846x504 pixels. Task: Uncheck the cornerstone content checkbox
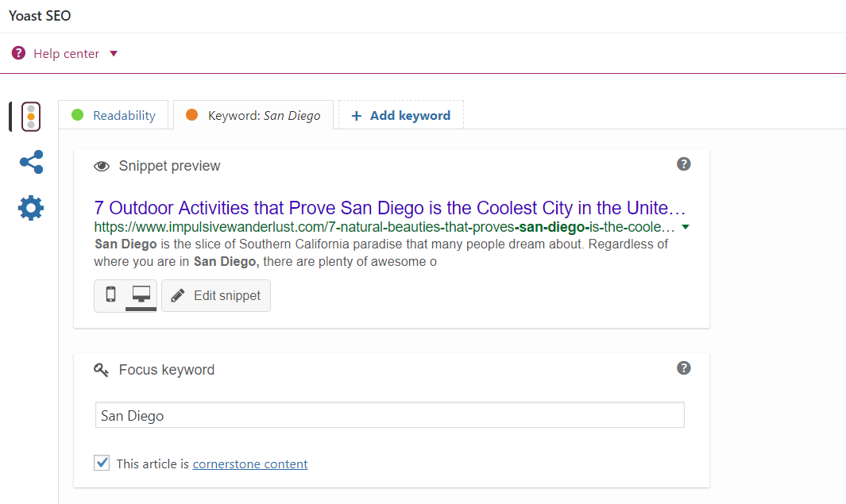102,463
